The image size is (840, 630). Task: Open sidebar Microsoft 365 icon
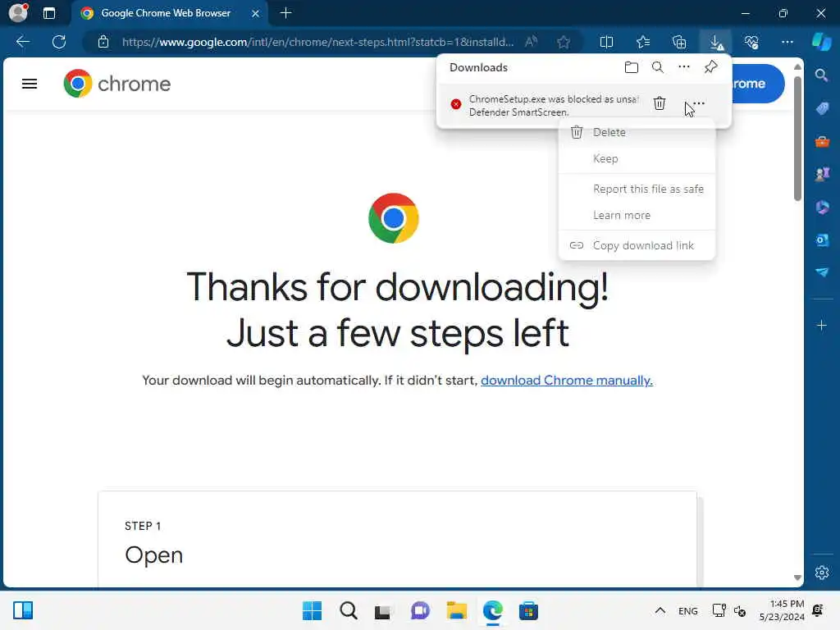click(x=822, y=207)
